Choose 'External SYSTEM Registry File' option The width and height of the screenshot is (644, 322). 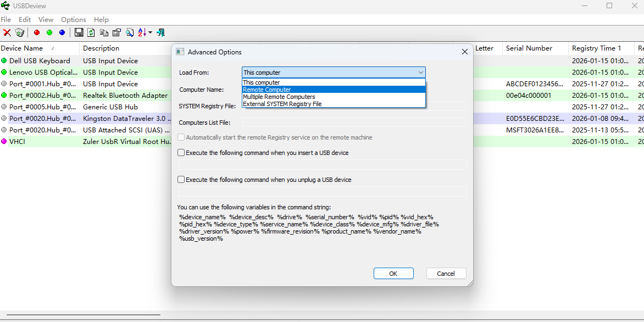coord(282,104)
